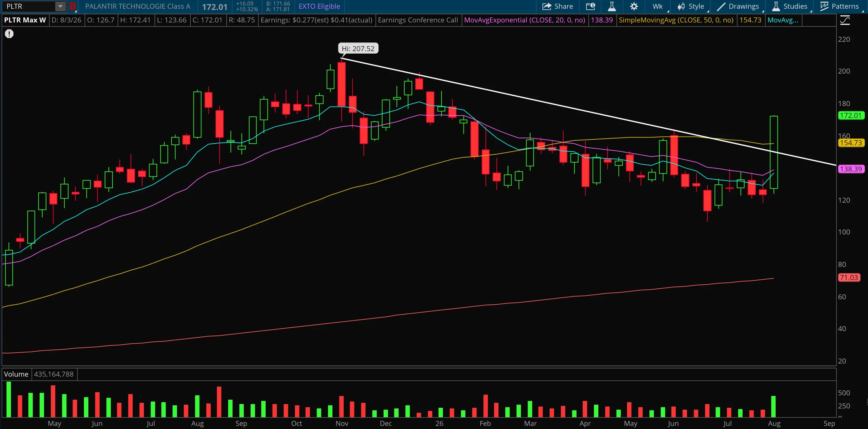Screen dimensions: 868x429
Task: Click the 500 volume axis label
Action: pyautogui.click(x=844, y=393)
